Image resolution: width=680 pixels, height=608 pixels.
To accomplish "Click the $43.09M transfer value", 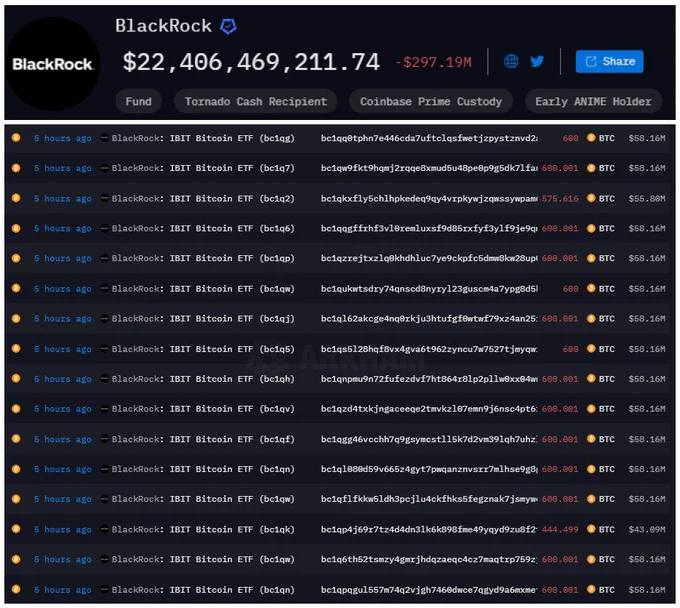I will click(647, 530).
